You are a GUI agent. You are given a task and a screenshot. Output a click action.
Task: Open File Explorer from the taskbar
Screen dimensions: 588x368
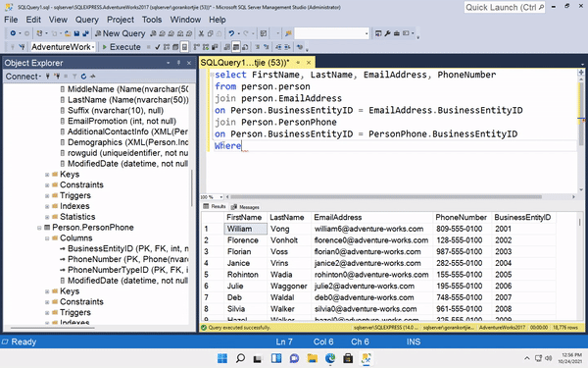pos(313,358)
